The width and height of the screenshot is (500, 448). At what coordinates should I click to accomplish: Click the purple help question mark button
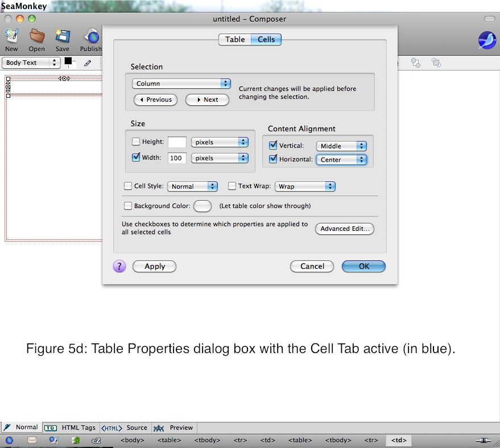point(119,266)
